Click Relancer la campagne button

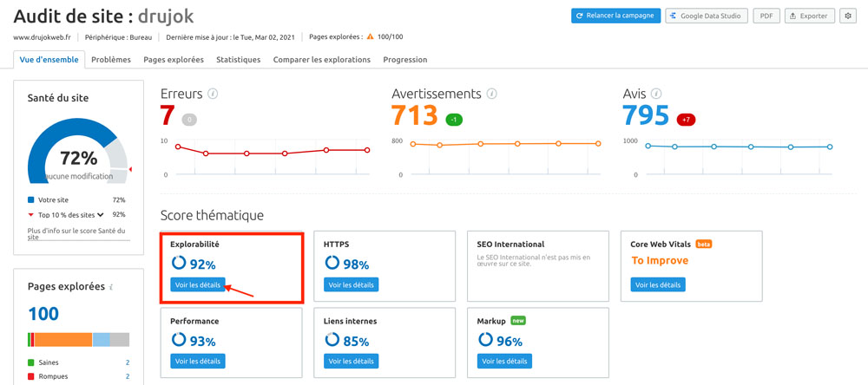(615, 16)
